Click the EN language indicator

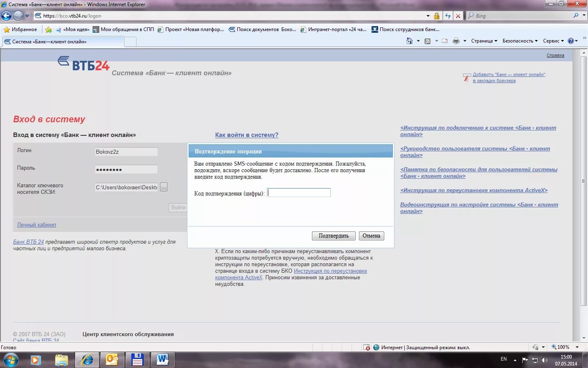point(503,359)
